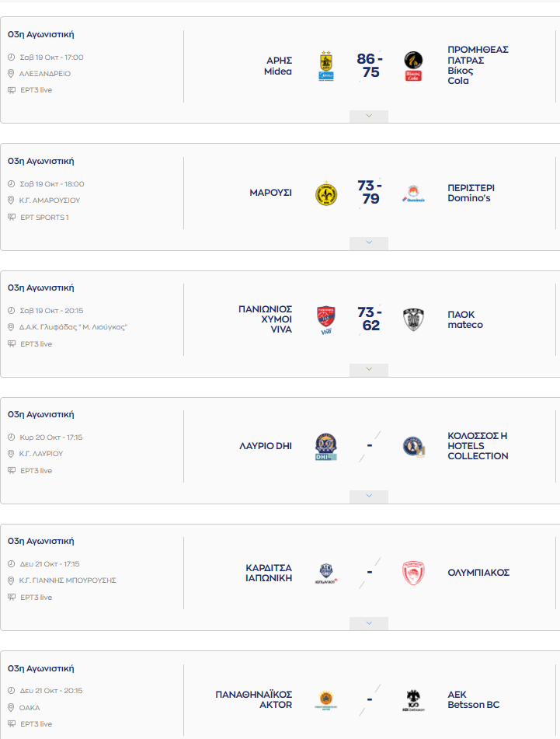The height and width of the screenshot is (739, 560).
Task: Click the ΠΑΟΚ mateco team logo
Action: [x=413, y=319]
